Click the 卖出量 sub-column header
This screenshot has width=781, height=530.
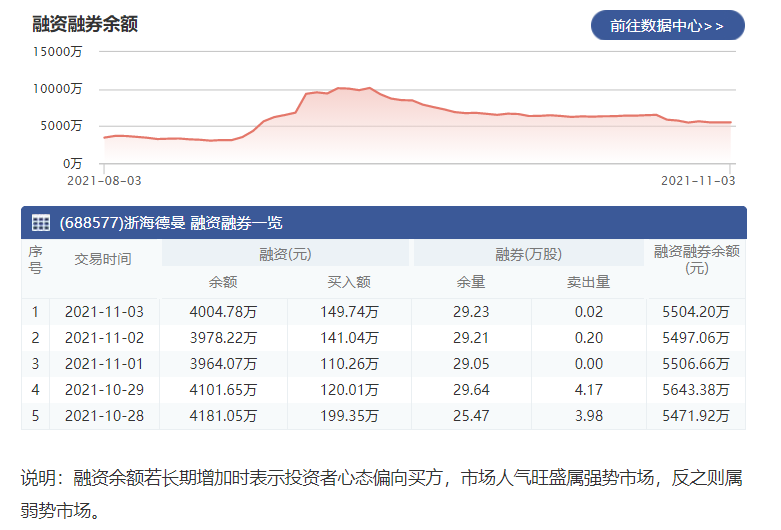click(588, 282)
